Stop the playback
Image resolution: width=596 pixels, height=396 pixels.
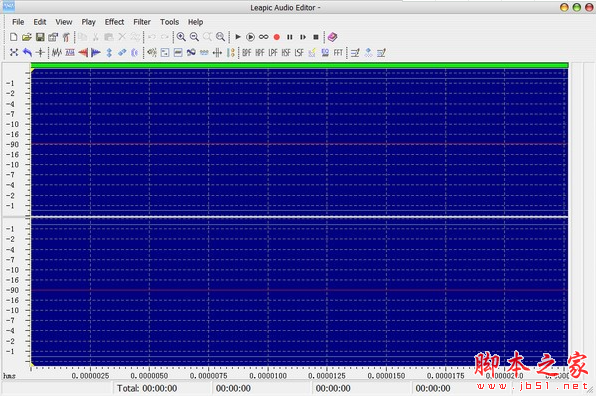[316, 37]
